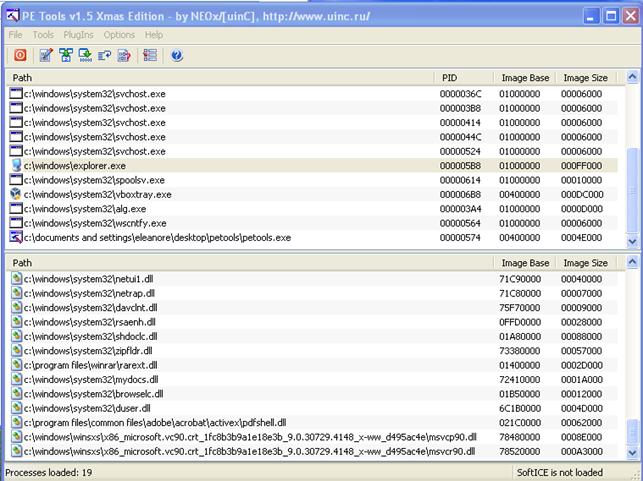643x481 pixels.
Task: Select the vboxtray.exe process icon
Action: (16, 194)
